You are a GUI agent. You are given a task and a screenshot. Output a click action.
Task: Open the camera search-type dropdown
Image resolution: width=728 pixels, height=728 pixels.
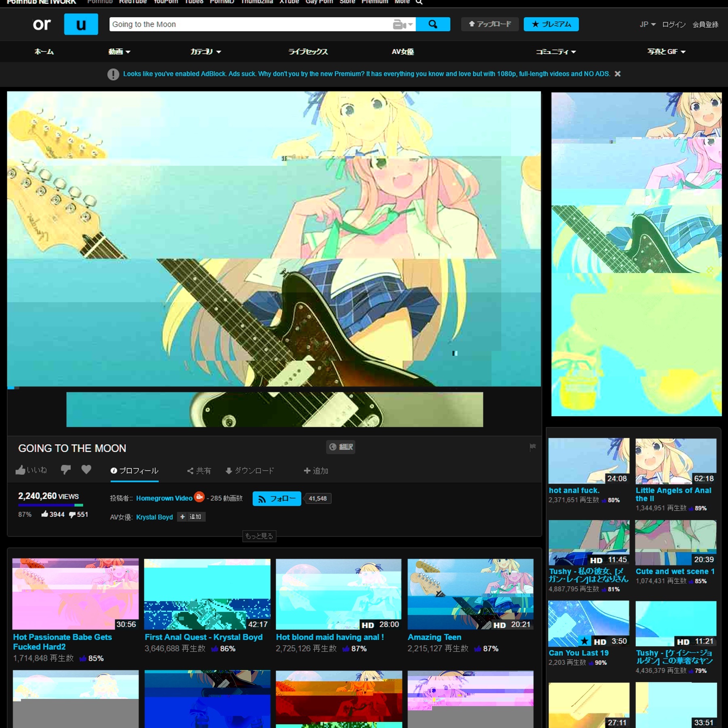[x=403, y=25]
